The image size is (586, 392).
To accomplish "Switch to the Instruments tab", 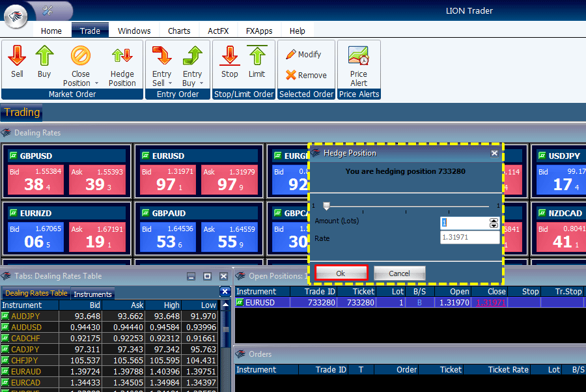I will 92,294.
